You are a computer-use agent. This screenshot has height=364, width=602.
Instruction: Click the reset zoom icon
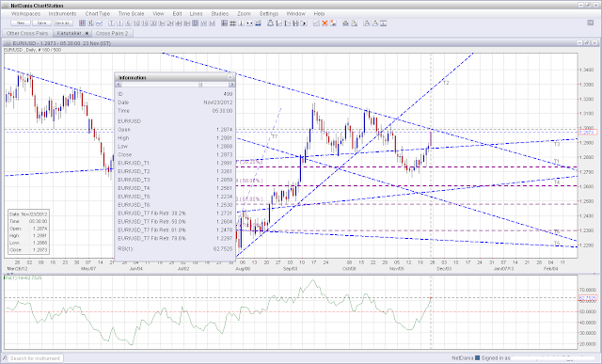(384, 23)
